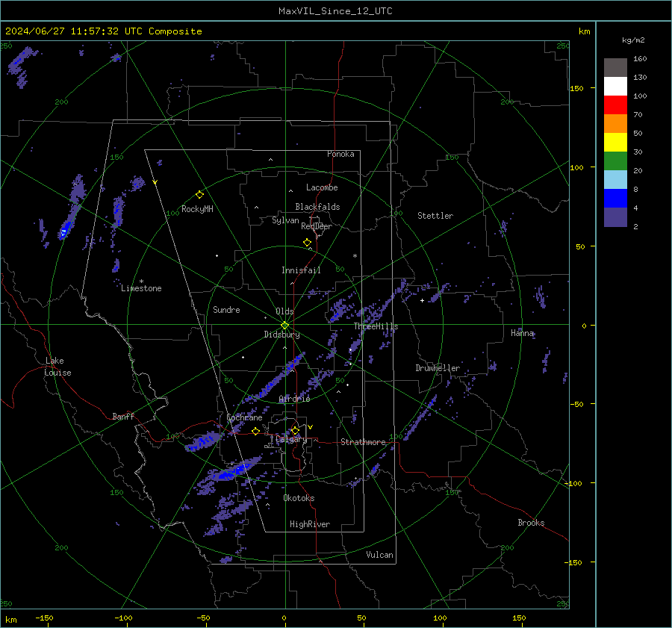Click the yellow diamond marker below RedDeer

[308, 243]
